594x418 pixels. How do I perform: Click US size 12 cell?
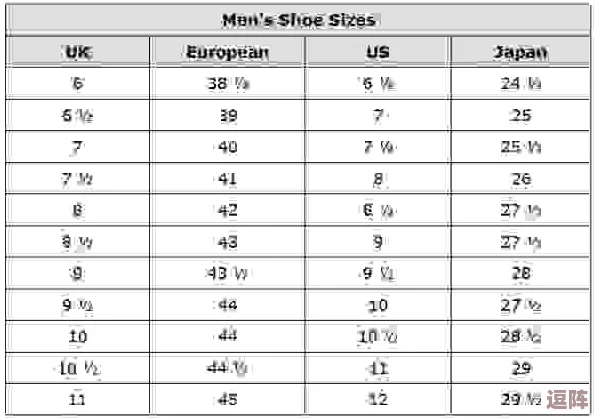pos(378,399)
